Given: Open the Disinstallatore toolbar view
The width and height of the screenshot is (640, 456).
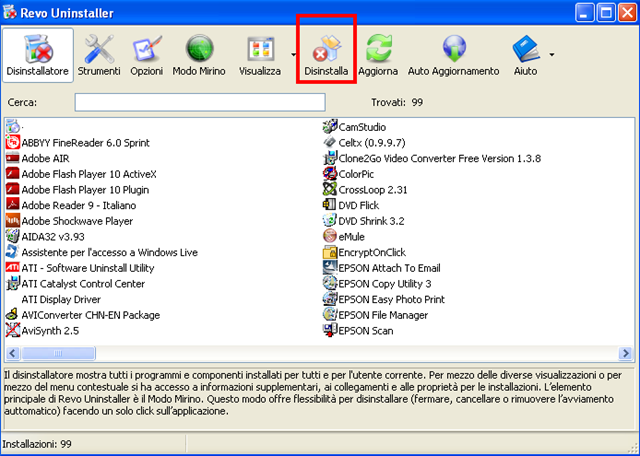Looking at the screenshot, I should tap(38, 55).
